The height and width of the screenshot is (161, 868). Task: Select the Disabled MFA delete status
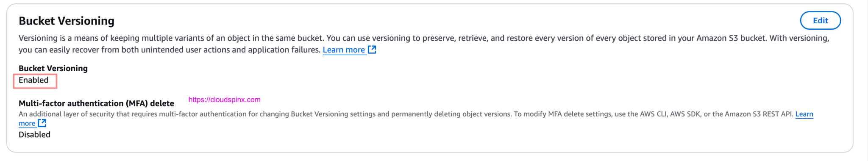tap(34, 135)
